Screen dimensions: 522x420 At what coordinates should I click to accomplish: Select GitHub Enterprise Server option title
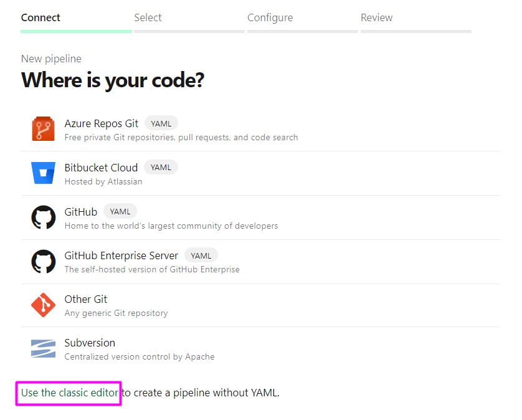tap(121, 255)
